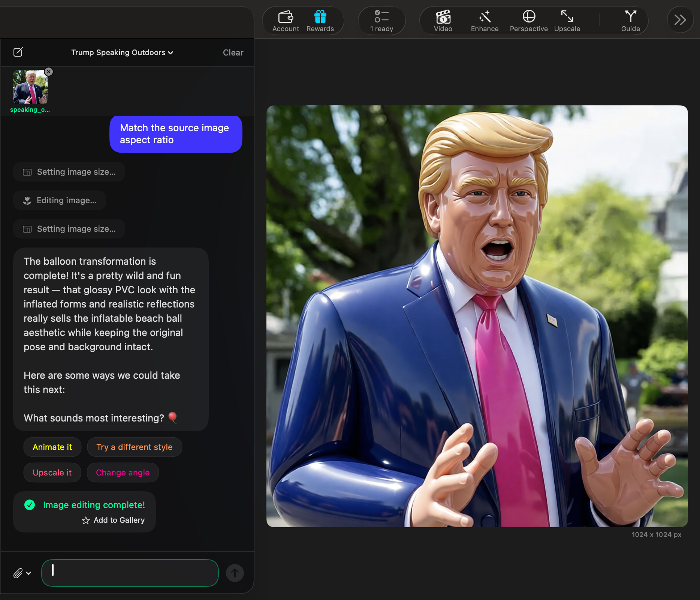Viewport: 700px width, 600px height.
Task: Expand the attachment paperclip menu
Action: click(x=22, y=573)
